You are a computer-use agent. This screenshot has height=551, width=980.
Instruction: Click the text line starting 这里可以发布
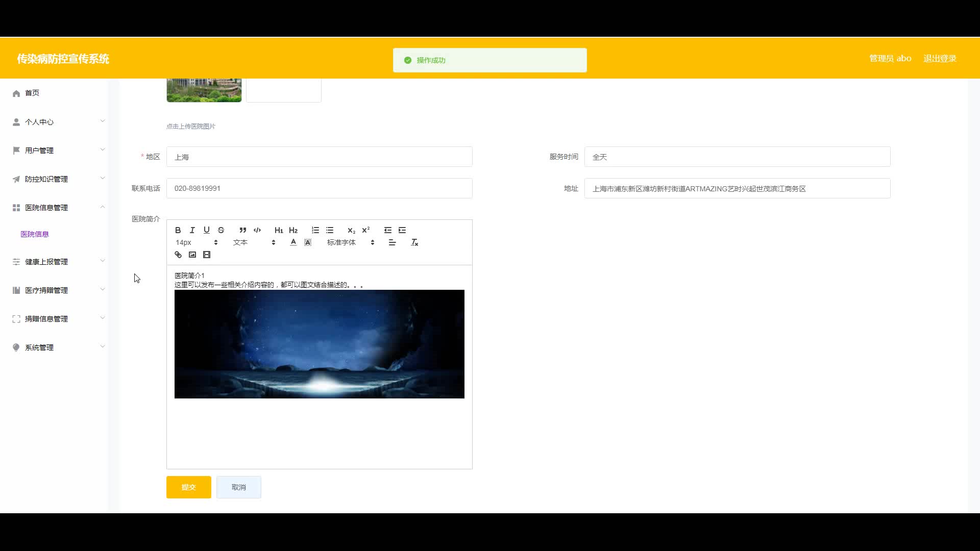click(x=269, y=285)
